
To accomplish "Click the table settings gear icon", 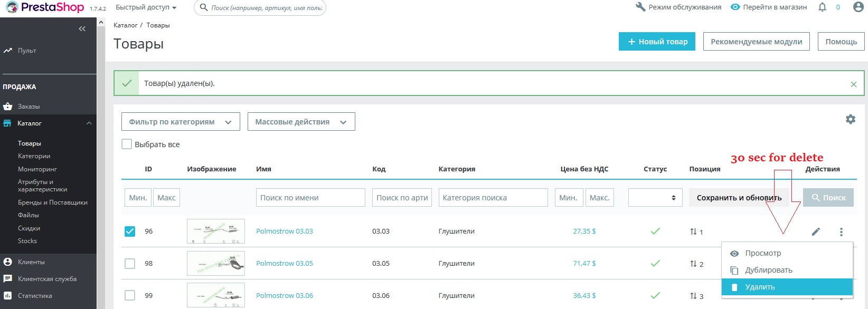I will (x=850, y=119).
